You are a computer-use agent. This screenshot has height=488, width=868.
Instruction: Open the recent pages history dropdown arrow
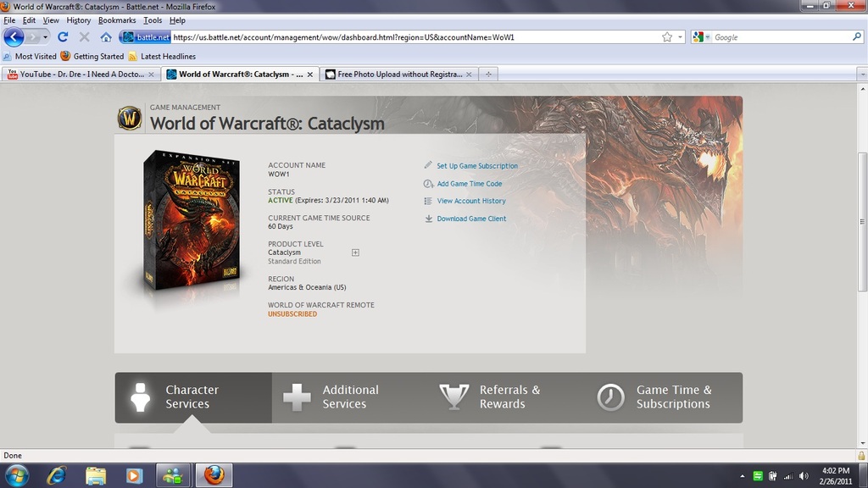[44, 37]
